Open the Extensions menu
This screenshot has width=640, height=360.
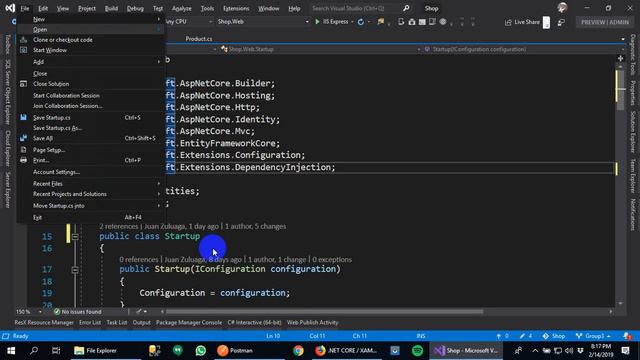coord(236,8)
